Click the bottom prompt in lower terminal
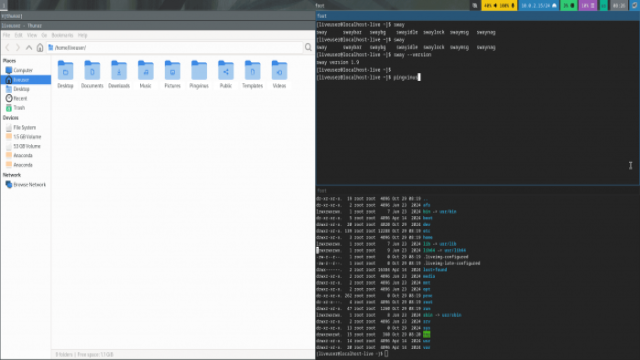Image resolution: width=640 pixels, height=360 pixels. tap(352, 354)
